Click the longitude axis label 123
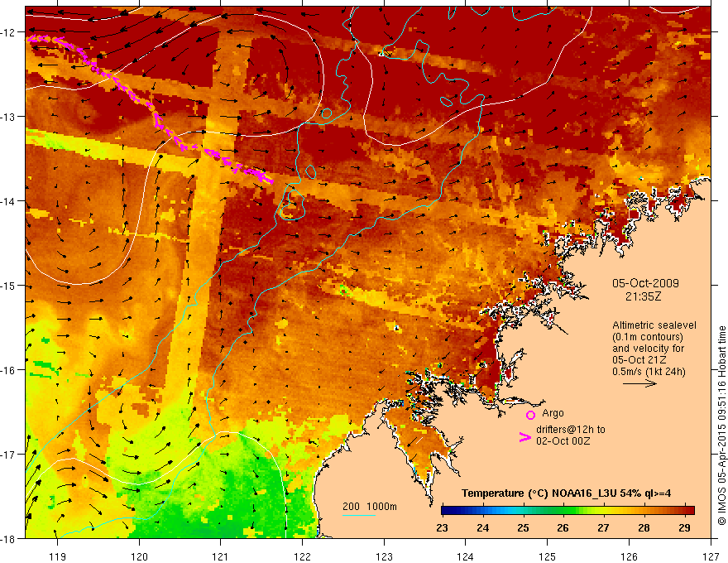This screenshot has height=563, width=728. tap(384, 556)
